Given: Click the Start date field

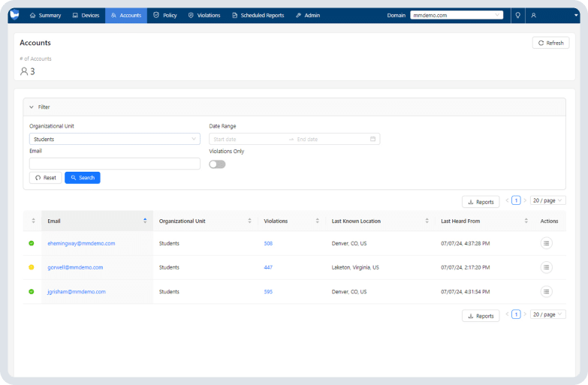Looking at the screenshot, I should click(248, 139).
